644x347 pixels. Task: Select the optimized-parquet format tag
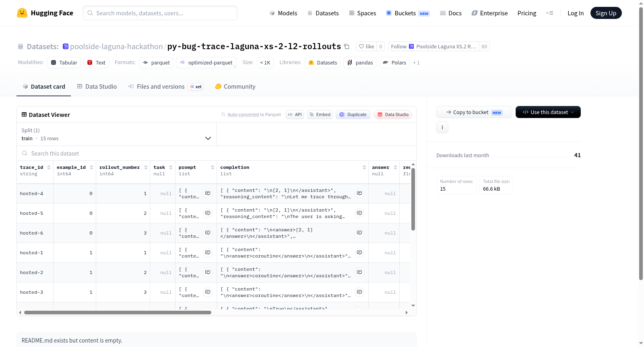point(206,62)
